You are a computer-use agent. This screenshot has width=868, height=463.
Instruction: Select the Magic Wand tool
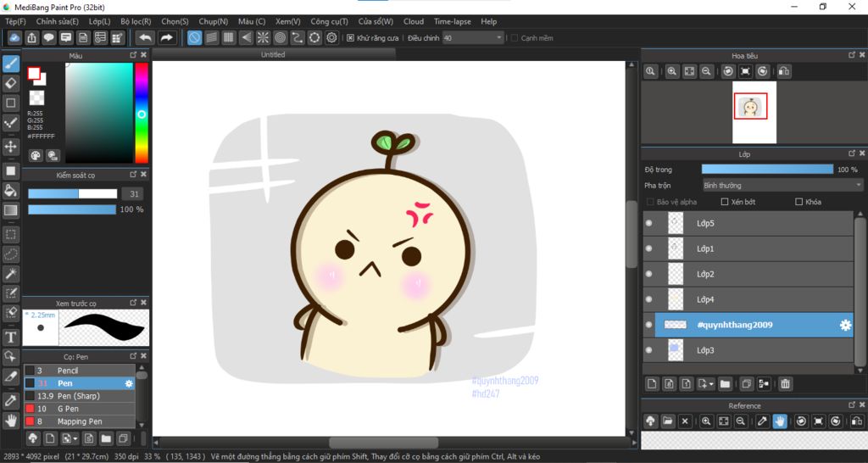click(x=10, y=273)
